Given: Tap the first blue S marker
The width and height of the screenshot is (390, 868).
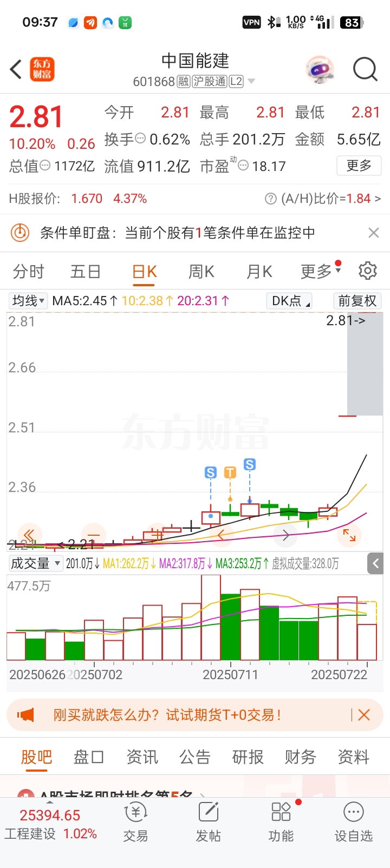Looking at the screenshot, I should 211,472.
